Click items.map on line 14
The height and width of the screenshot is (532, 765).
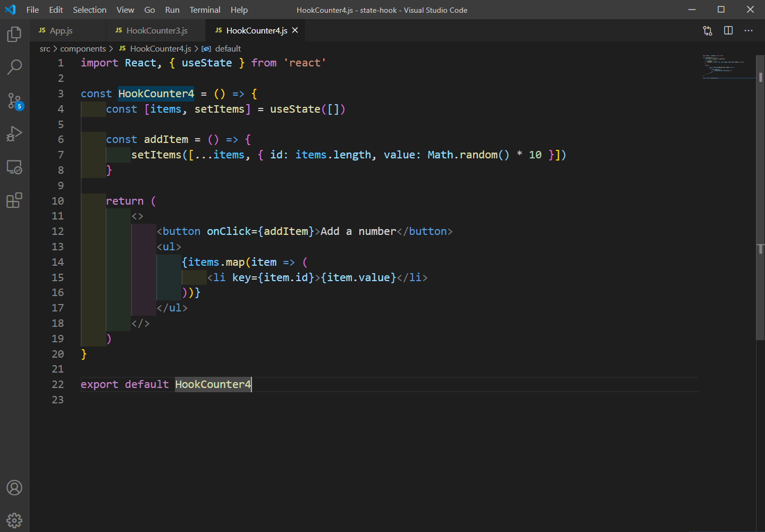click(216, 262)
